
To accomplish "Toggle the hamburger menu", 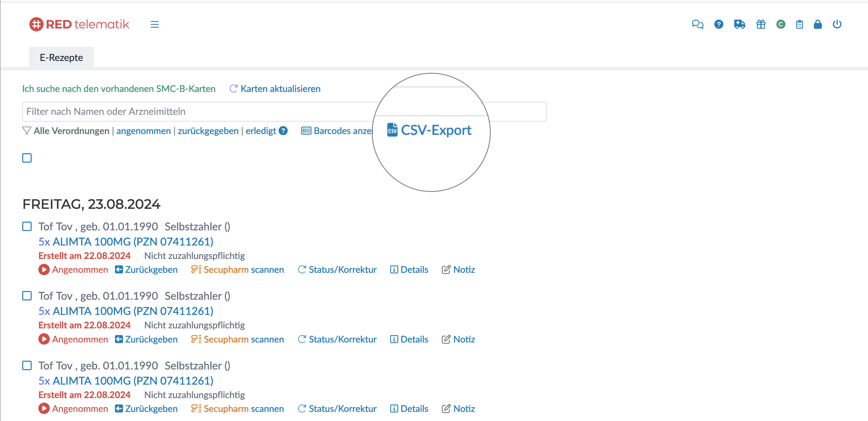I will click(155, 24).
